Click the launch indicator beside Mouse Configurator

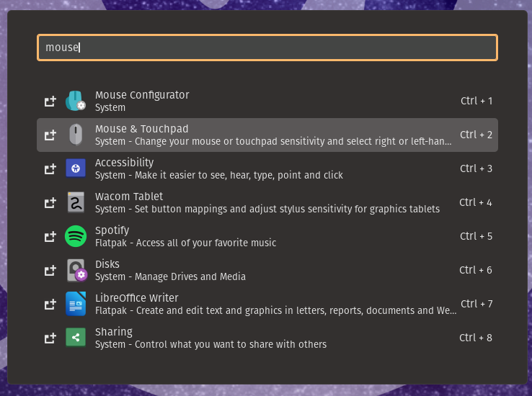coord(50,102)
